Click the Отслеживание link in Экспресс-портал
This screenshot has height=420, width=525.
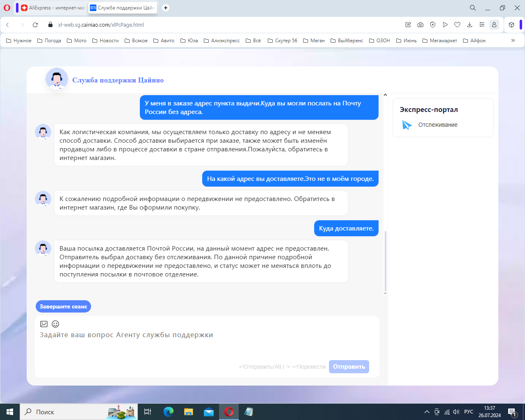coord(438,125)
